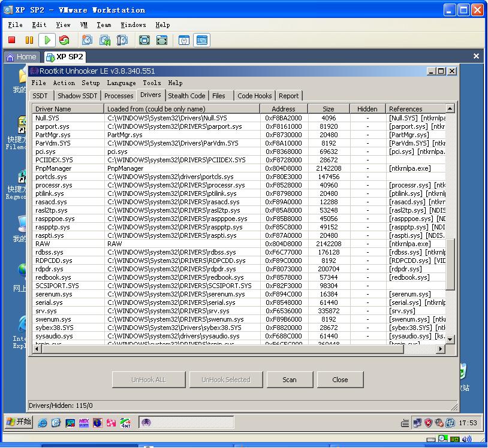Select the sybex38.SYS driver row
Image resolution: width=488 pixels, height=448 pixels.
(239, 328)
